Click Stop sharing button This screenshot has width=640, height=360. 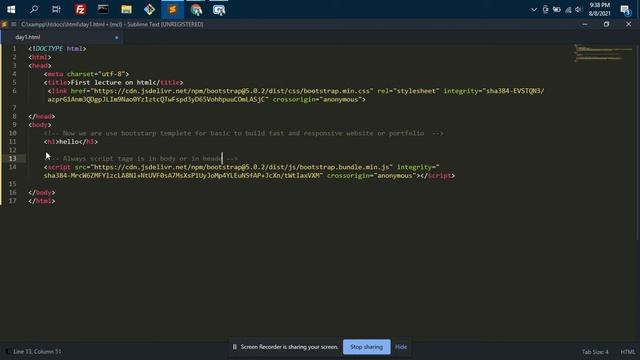pos(367,347)
